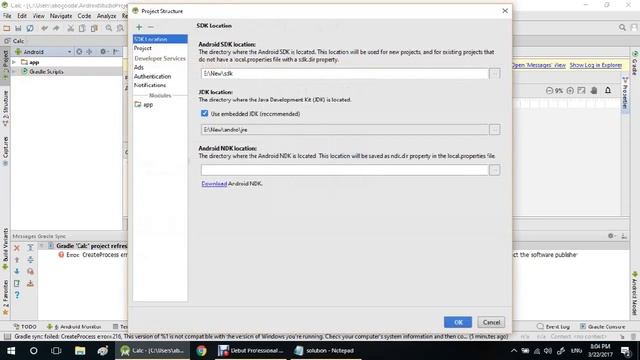Screen dimensions: 640x360
Task: Click Show Log in Explorer link
Action: pyautogui.click(x=596, y=65)
